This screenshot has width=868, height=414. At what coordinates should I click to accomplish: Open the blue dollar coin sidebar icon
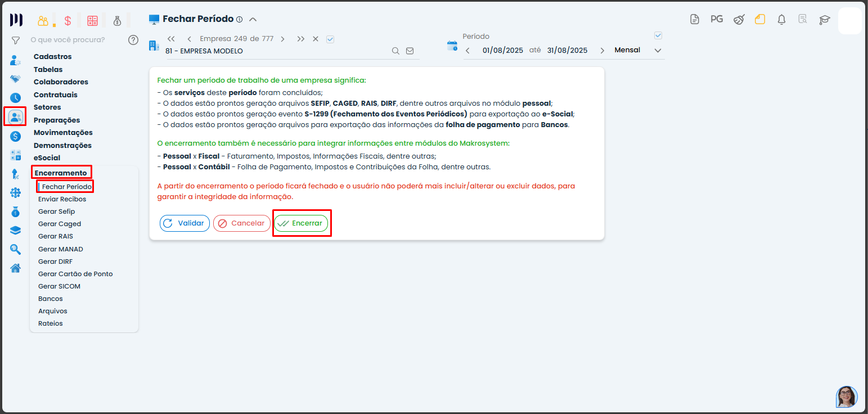16,136
